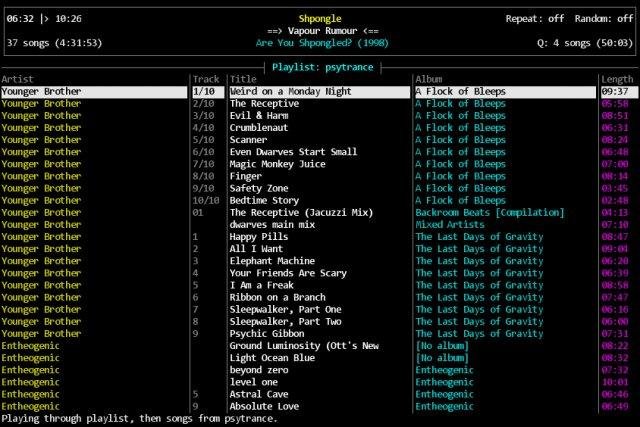The width and height of the screenshot is (640, 427).
Task: Click the total time 10:26
Action: pos(68,19)
